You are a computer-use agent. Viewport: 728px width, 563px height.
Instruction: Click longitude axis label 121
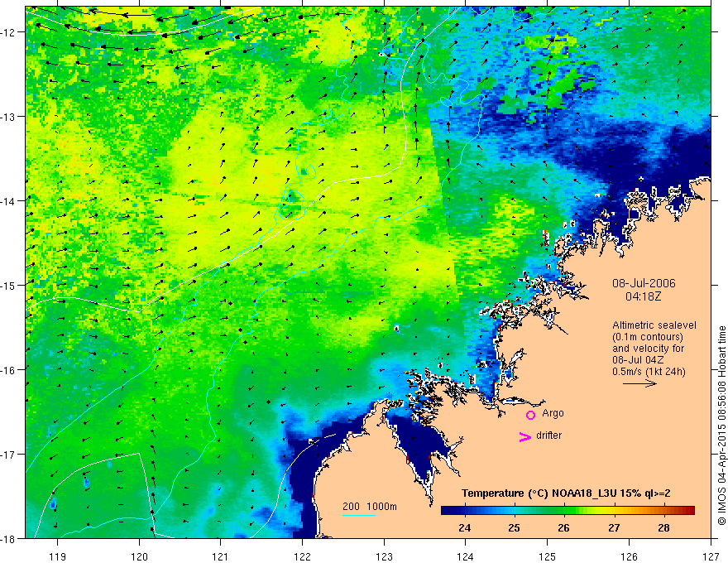coord(221,556)
